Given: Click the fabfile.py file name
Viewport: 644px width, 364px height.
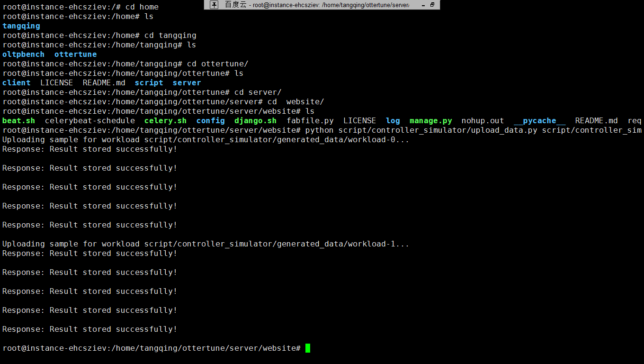Looking at the screenshot, I should [310, 120].
